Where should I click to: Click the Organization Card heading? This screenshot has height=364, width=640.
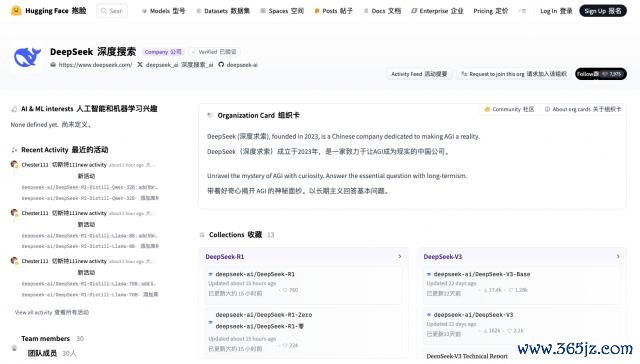click(258, 115)
